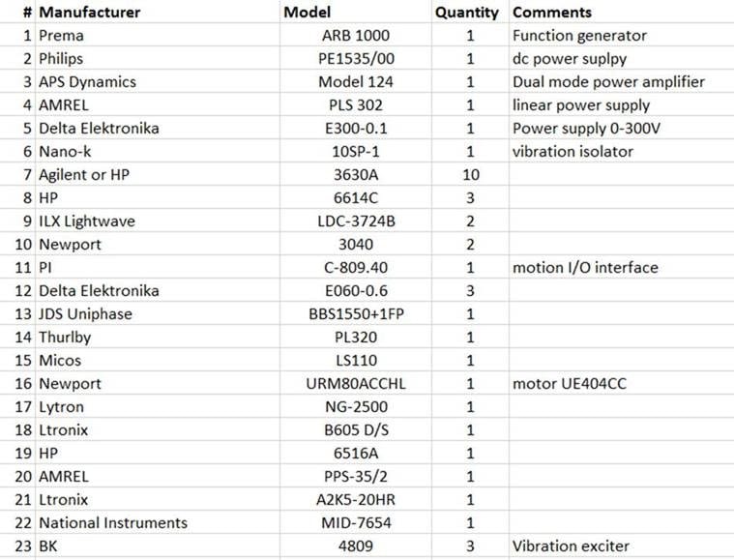Screen dimensions: 734x560
Task: Click the LDC-3724B model cell
Action: coord(356,221)
